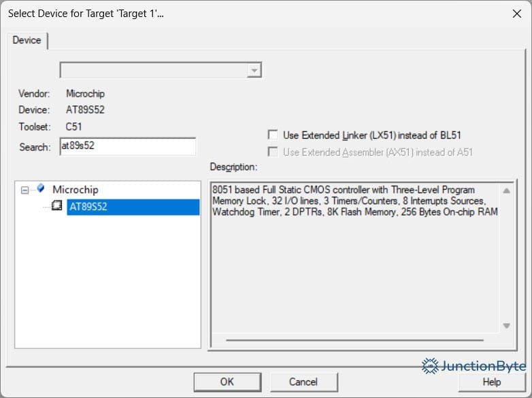532x398 pixels.
Task: Select the Microchip vendor label
Action: coord(76,190)
